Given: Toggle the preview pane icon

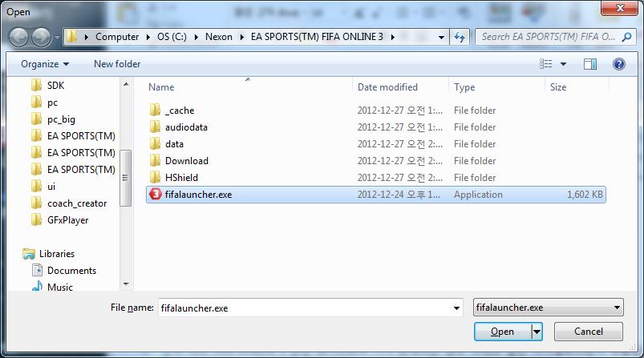Looking at the screenshot, I should click(590, 64).
